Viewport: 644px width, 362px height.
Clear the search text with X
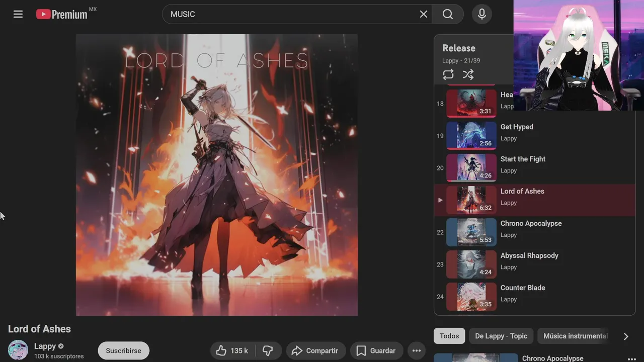pos(424,14)
